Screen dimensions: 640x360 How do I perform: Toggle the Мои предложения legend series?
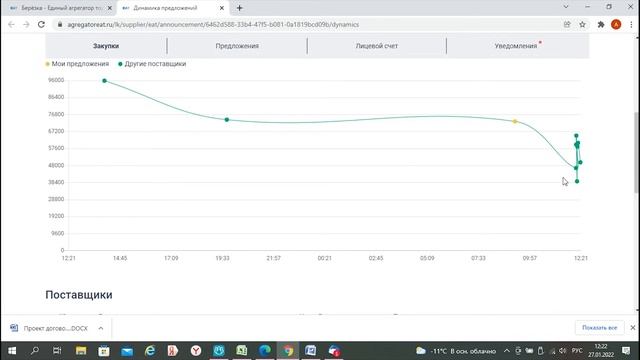pos(77,64)
